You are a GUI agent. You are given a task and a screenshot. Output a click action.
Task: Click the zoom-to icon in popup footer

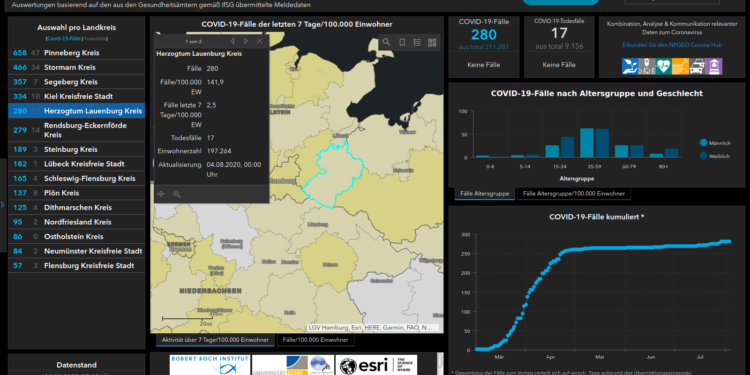[176, 194]
